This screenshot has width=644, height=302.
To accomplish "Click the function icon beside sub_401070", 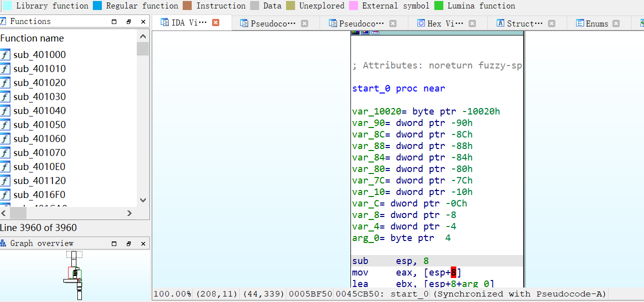I will (x=5, y=153).
